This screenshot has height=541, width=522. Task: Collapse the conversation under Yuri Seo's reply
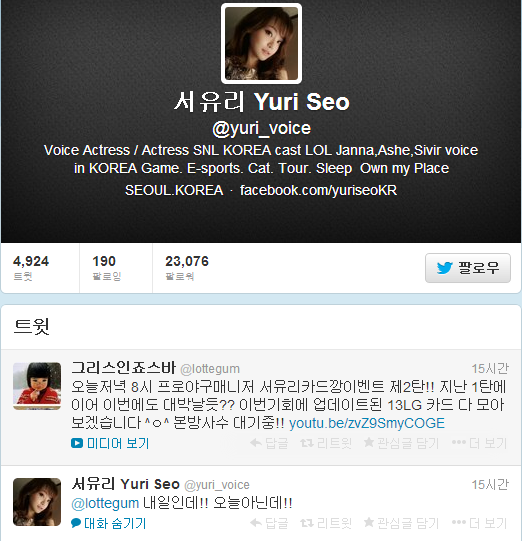tap(109, 523)
